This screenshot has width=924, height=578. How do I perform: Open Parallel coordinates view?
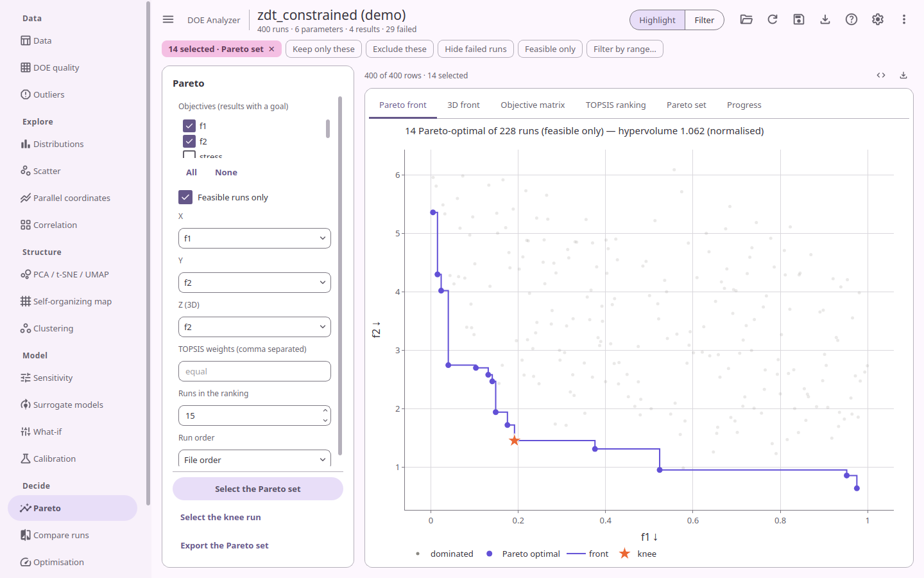(x=73, y=198)
